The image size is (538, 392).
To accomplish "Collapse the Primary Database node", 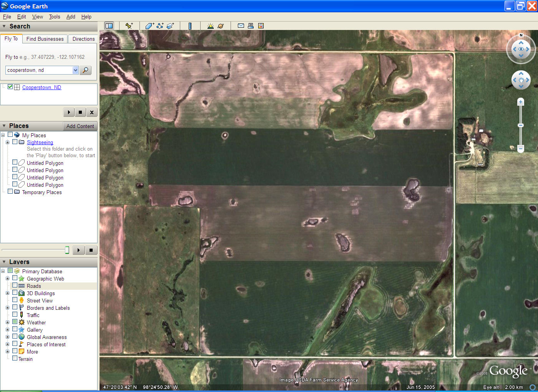I will 3,271.
